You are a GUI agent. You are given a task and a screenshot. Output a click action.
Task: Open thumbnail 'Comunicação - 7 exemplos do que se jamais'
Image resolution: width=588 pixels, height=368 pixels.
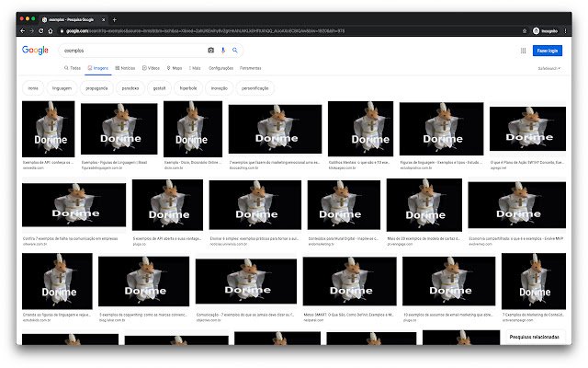(x=246, y=282)
